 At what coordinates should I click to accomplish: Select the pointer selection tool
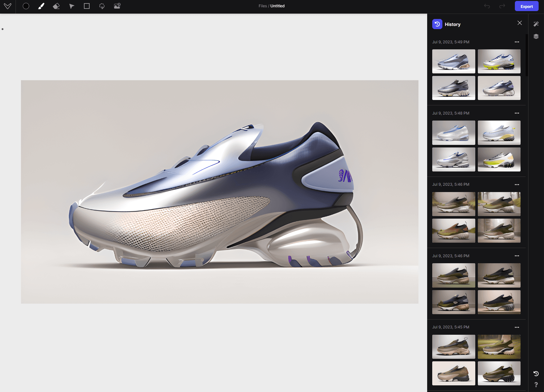[72, 6]
